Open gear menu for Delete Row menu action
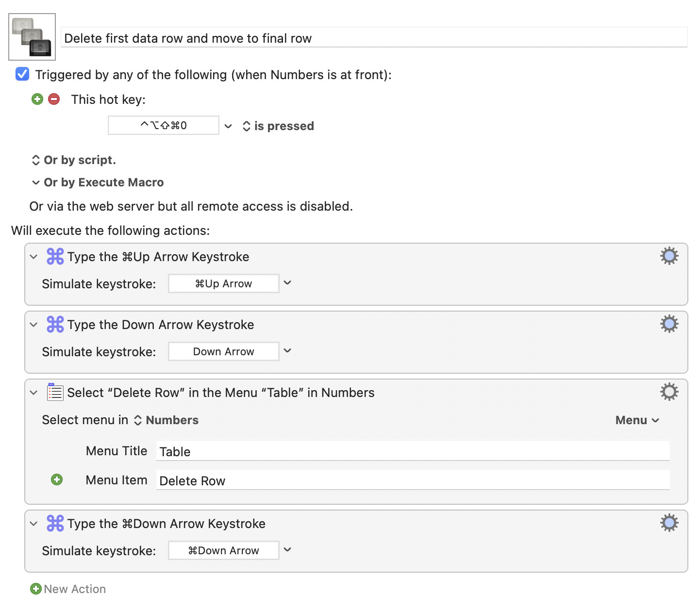This screenshot has height=595, width=700. tap(668, 392)
